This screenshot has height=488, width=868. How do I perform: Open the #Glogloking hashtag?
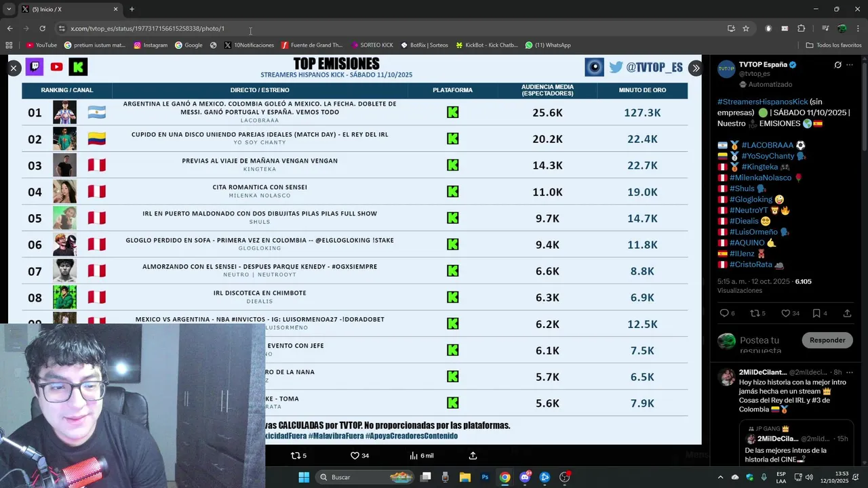pos(751,199)
